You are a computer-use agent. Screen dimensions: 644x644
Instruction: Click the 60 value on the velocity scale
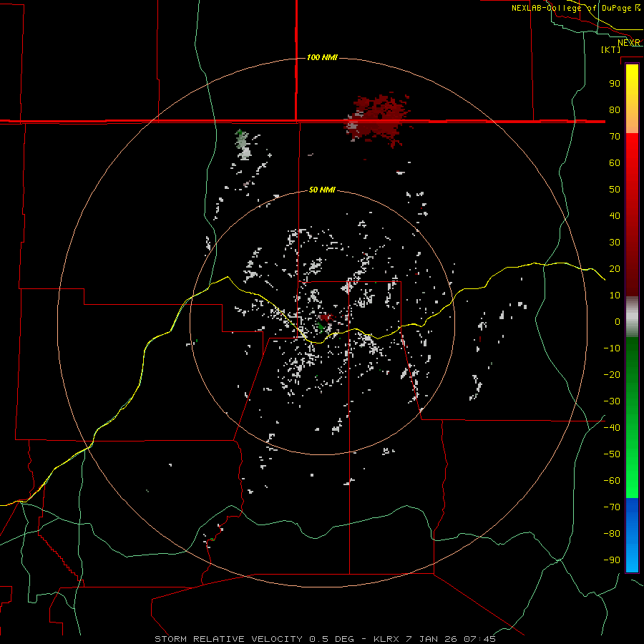coord(615,162)
